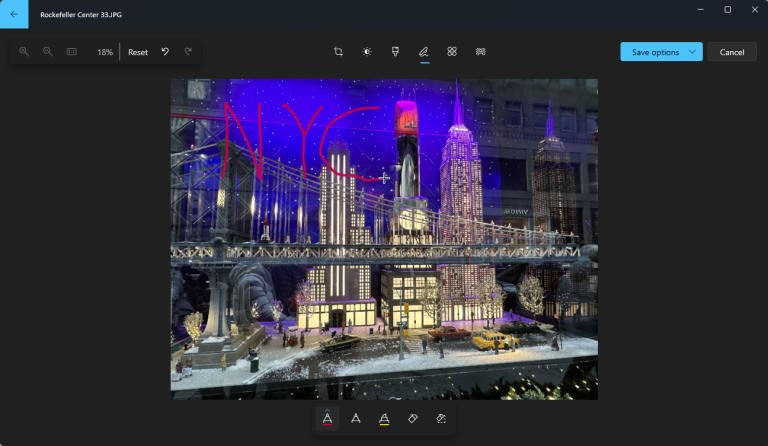Select the Markup pen tab
Screen dimensions: 768x446
(424, 51)
